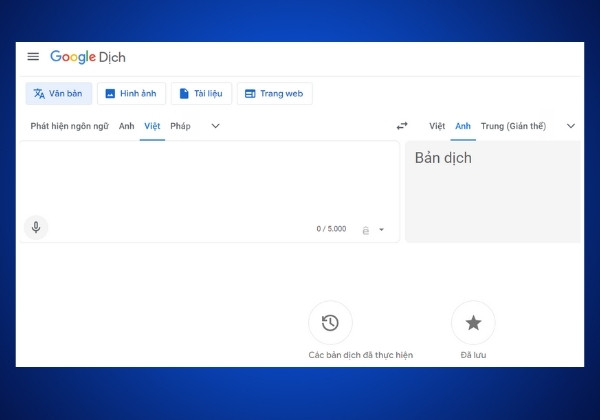
Task: Open translation history clock icon
Action: 330,323
